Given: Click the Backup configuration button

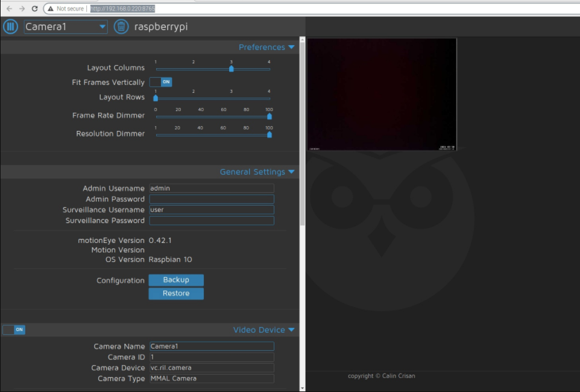Looking at the screenshot, I should click(x=175, y=280).
